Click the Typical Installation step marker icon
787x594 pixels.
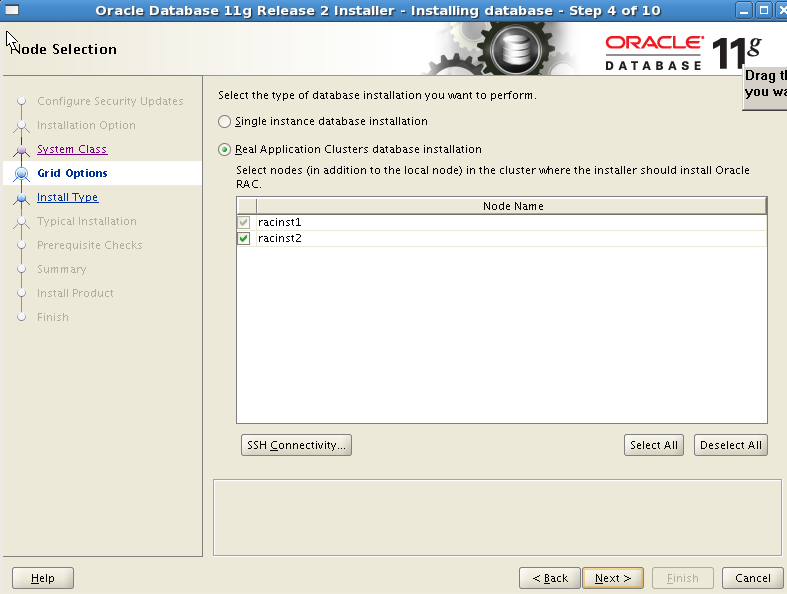click(21, 221)
